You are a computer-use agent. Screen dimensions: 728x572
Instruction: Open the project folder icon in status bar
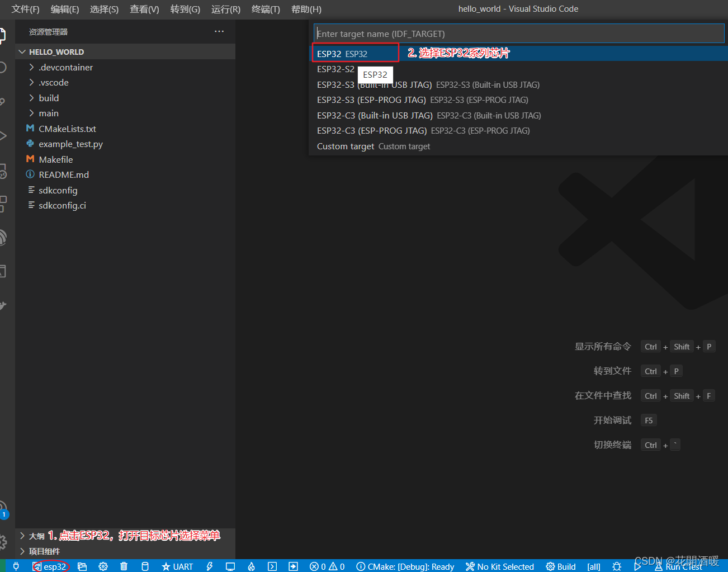(x=82, y=566)
